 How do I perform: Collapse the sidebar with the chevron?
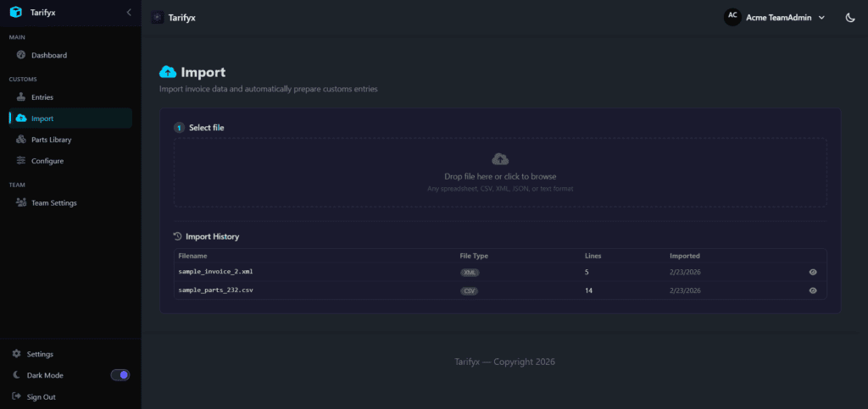tap(129, 12)
